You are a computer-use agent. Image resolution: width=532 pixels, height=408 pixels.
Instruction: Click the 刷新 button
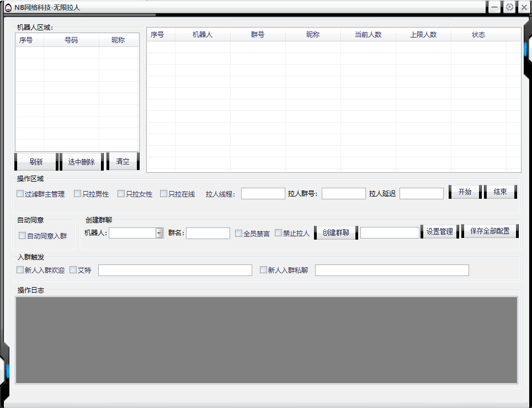click(36, 162)
